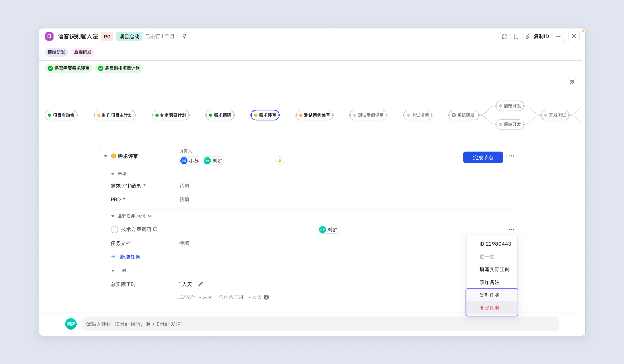Select the 后端开发 workflow node
Viewport: 624px width, 364px height.
pos(510,124)
